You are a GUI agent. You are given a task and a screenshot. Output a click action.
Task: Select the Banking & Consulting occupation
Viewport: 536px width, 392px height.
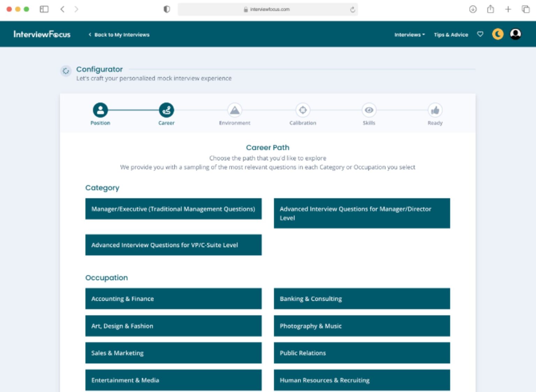coord(362,299)
